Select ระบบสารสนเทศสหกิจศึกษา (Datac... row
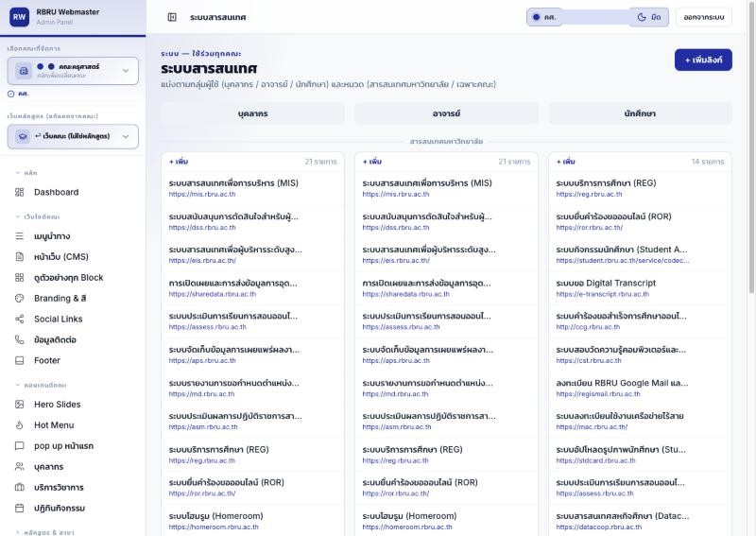 pyautogui.click(x=640, y=521)
